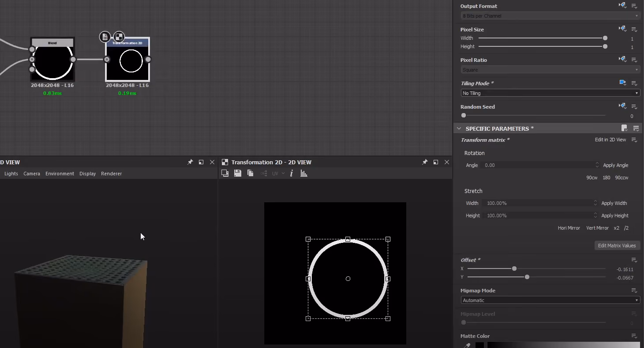Show the histogram in 2D view
The height and width of the screenshot is (348, 644).
click(304, 174)
